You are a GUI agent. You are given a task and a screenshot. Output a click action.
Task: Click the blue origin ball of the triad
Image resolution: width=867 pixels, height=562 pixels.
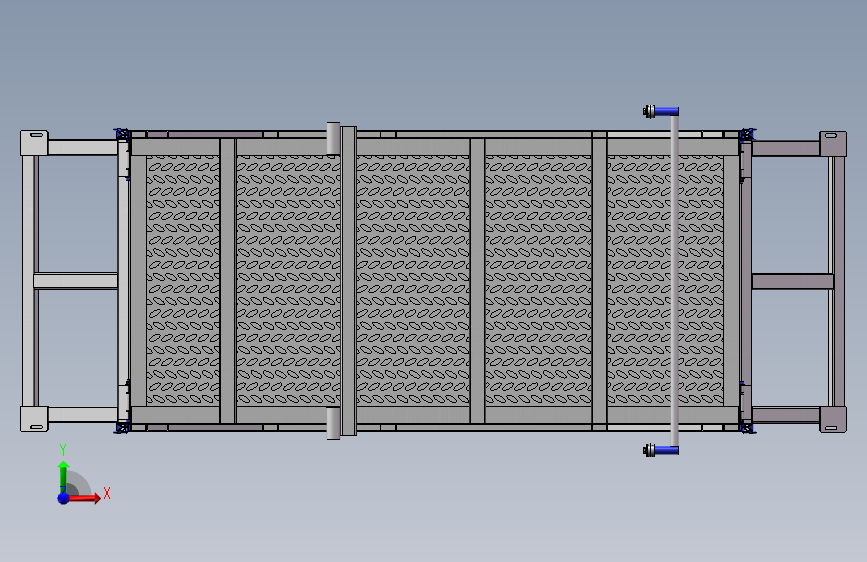tap(63, 498)
